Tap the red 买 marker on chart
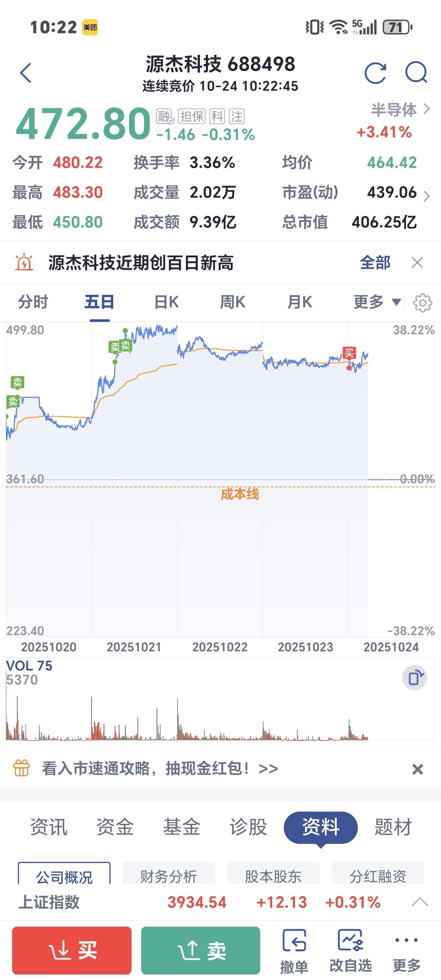 tap(349, 353)
